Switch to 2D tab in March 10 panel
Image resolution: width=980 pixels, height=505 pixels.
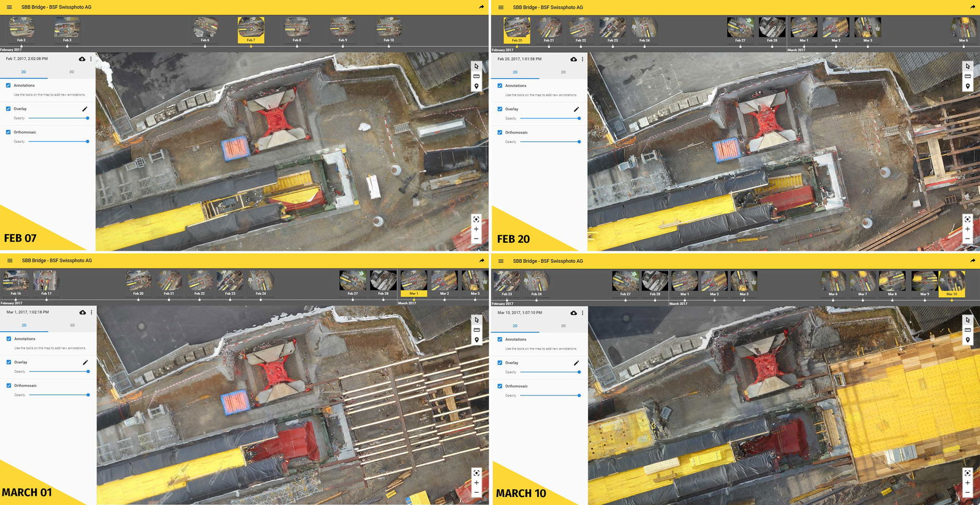[x=515, y=326]
